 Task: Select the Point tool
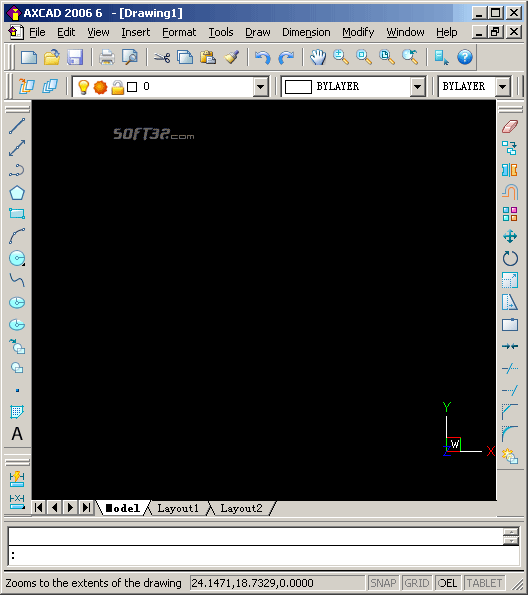pos(17,390)
